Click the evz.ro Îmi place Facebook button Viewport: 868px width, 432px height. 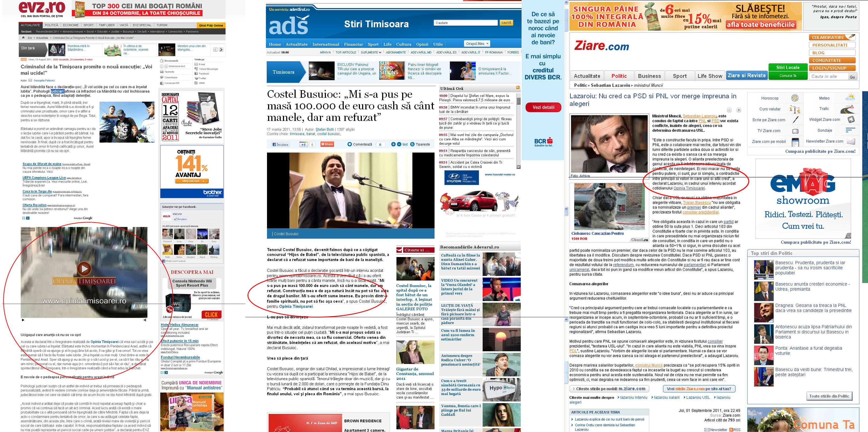coord(180,219)
